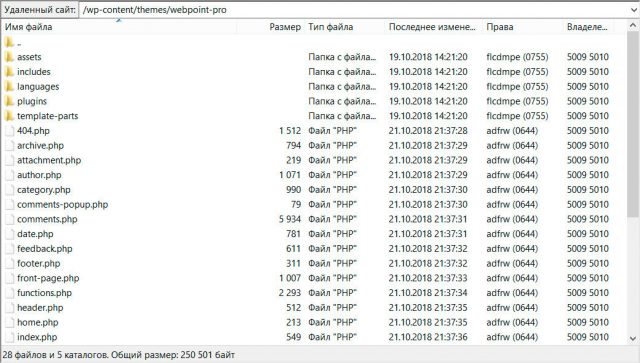Select the file name home.php
640x363 pixels.
click(38, 322)
